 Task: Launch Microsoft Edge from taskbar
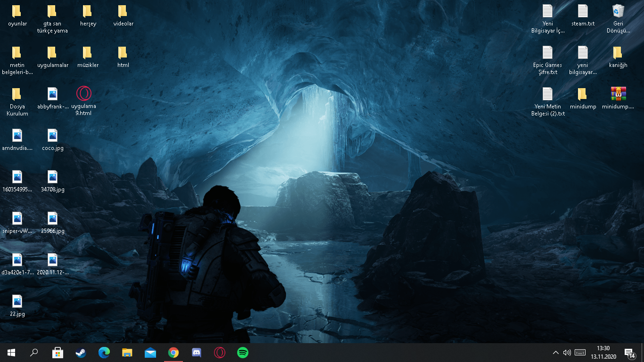[104, 353]
